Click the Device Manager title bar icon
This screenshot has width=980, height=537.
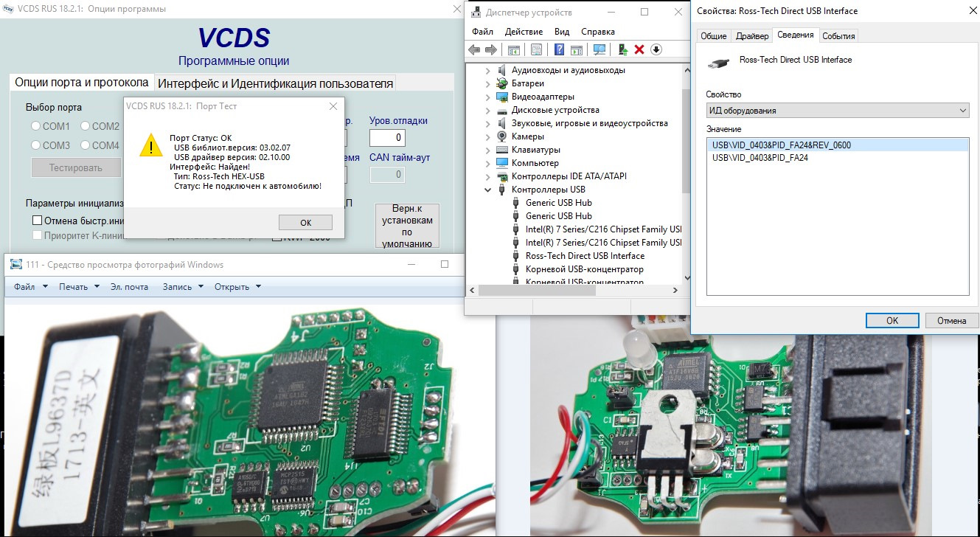476,13
